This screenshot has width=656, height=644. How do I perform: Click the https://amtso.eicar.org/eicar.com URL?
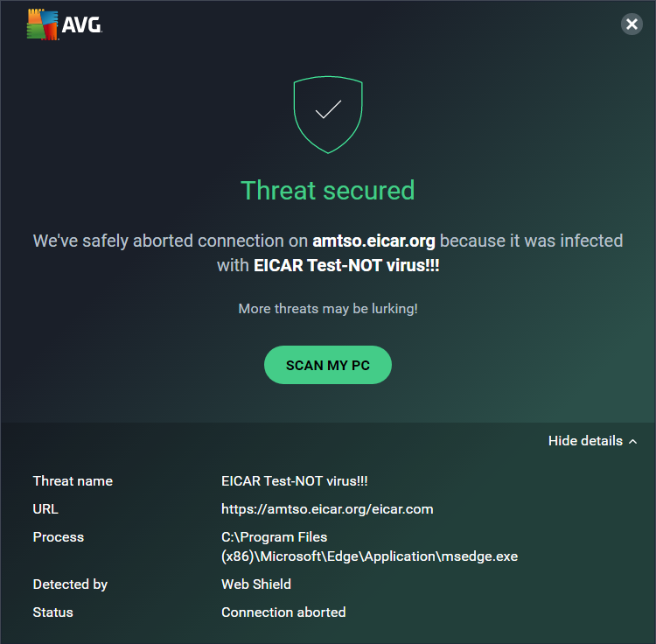coord(327,509)
